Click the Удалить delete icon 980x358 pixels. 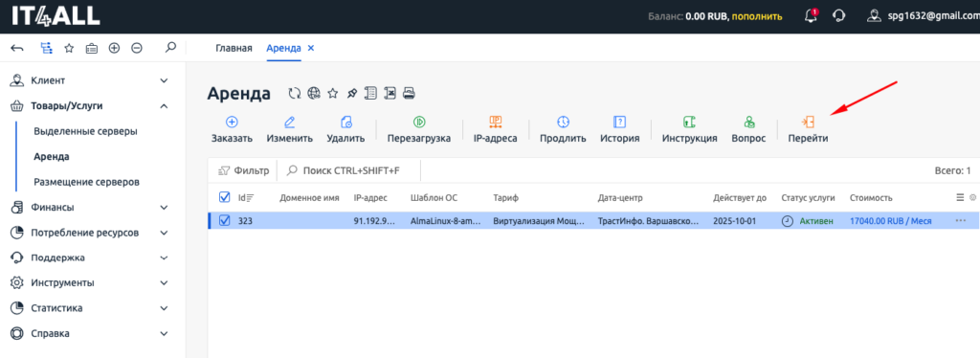click(345, 122)
